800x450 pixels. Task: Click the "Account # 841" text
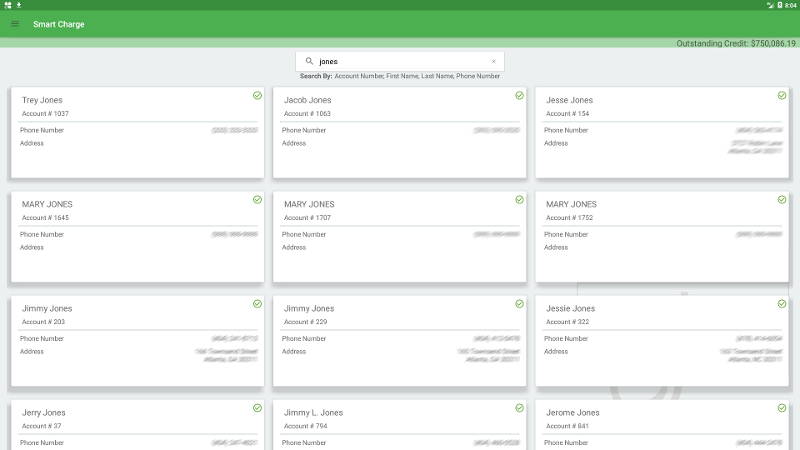567,426
